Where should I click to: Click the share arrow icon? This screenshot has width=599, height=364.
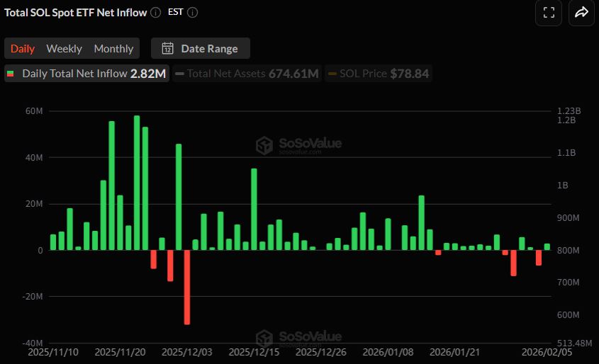(x=581, y=12)
